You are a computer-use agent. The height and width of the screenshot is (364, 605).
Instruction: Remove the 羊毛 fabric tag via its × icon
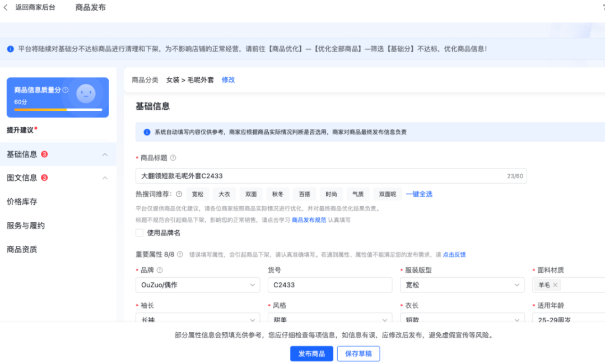pos(555,284)
